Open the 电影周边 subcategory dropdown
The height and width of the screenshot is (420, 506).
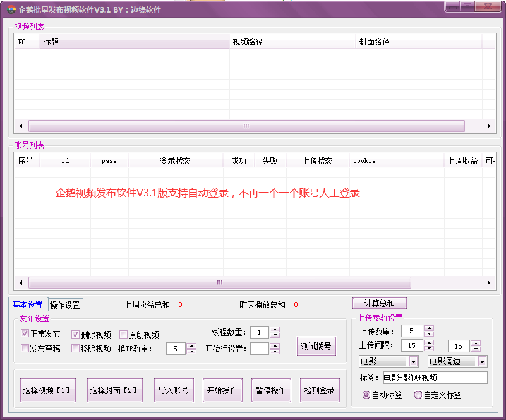482,362
